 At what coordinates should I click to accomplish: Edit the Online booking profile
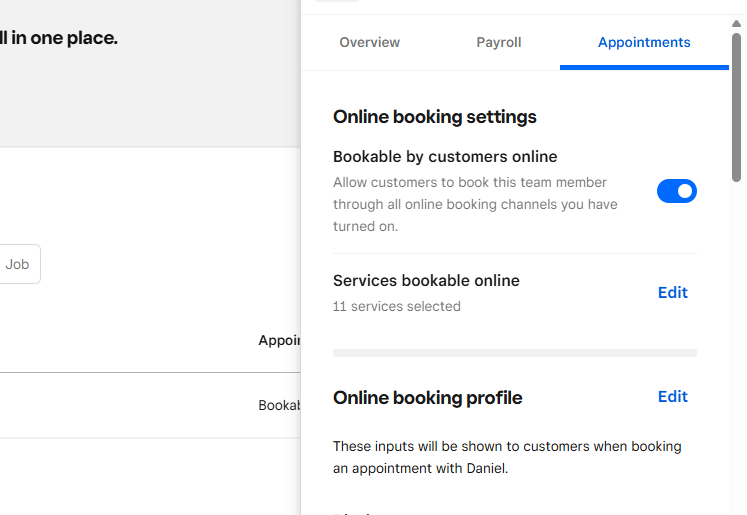(673, 397)
